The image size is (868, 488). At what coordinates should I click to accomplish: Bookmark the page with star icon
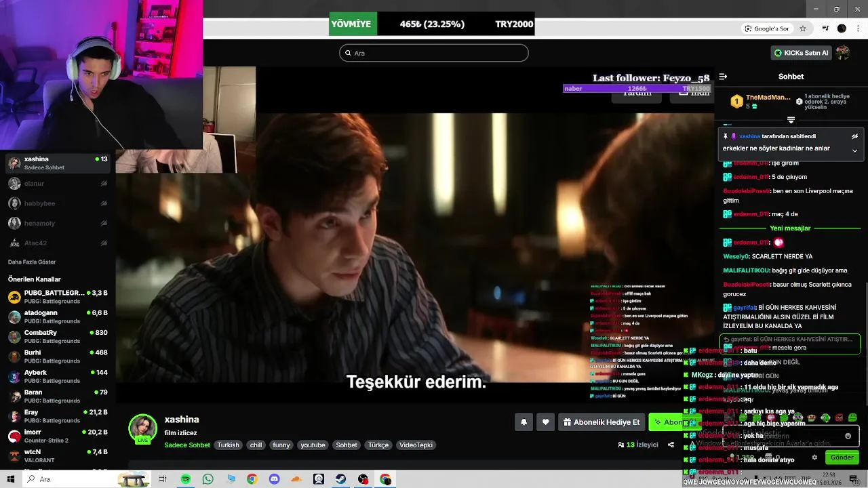point(803,28)
